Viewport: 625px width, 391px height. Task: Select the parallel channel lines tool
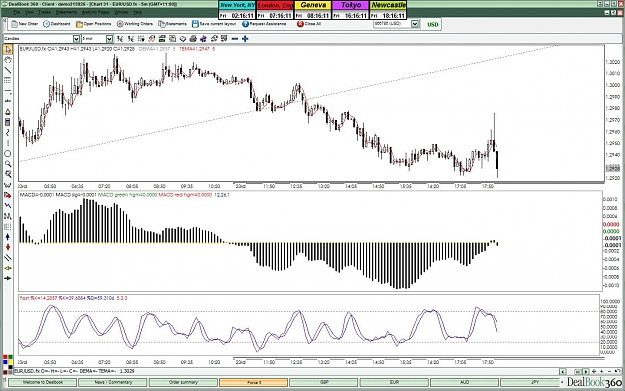8,258
